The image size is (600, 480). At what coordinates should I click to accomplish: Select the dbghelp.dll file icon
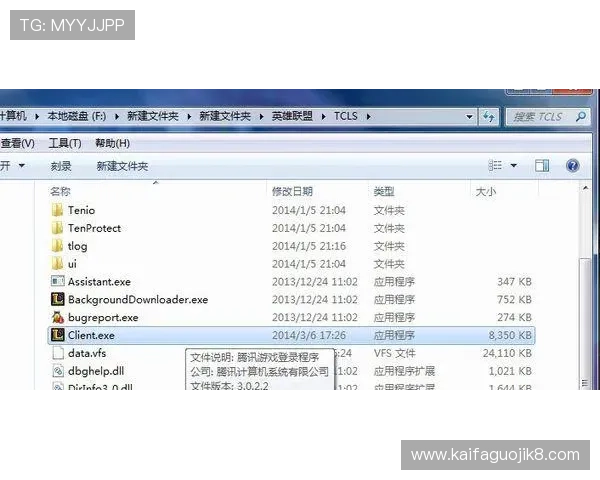tap(57, 371)
